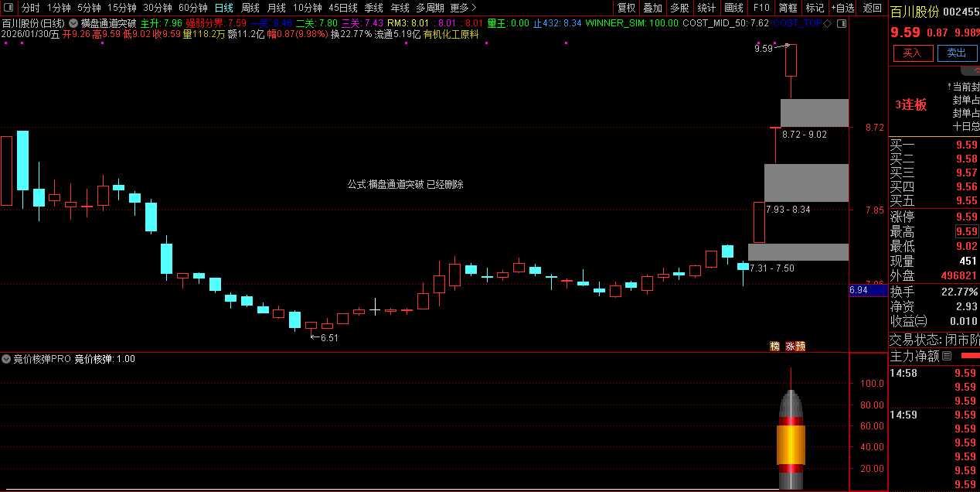Click the 买四 bid row
The width and height of the screenshot is (980, 492).
pos(934,186)
